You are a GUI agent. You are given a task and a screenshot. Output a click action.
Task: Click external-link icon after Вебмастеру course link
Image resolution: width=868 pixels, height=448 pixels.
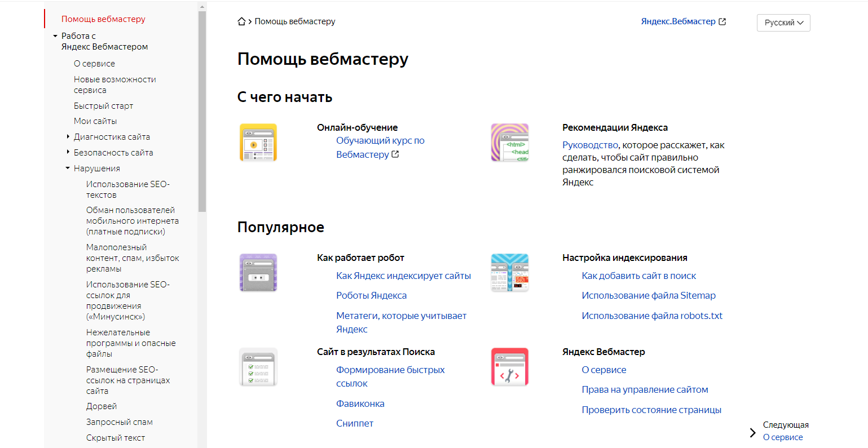coord(395,154)
